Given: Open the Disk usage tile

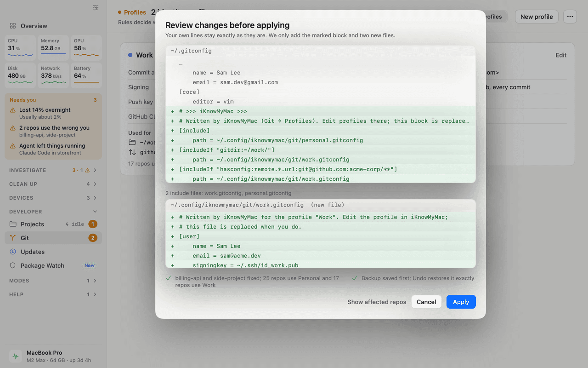Looking at the screenshot, I should [20, 75].
